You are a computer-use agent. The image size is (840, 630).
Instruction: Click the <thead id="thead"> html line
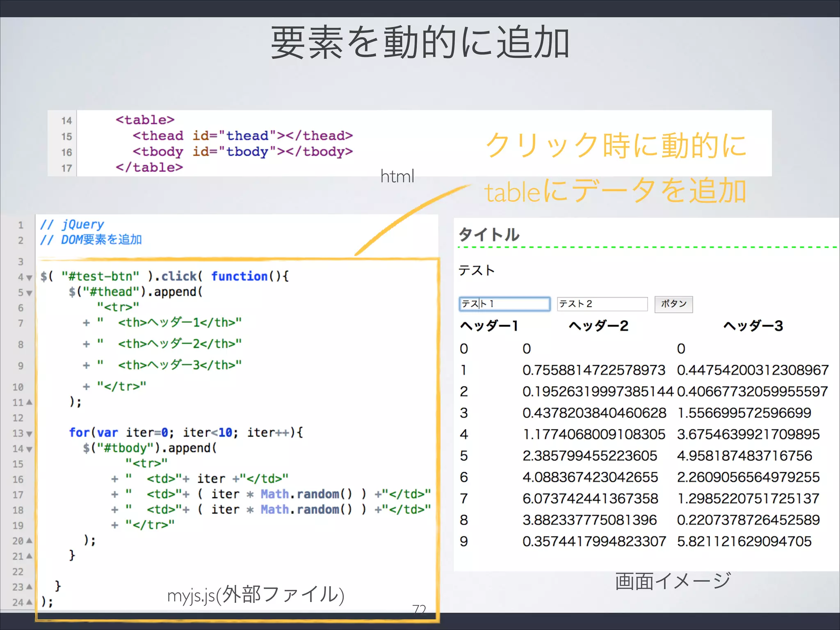pyautogui.click(x=242, y=136)
